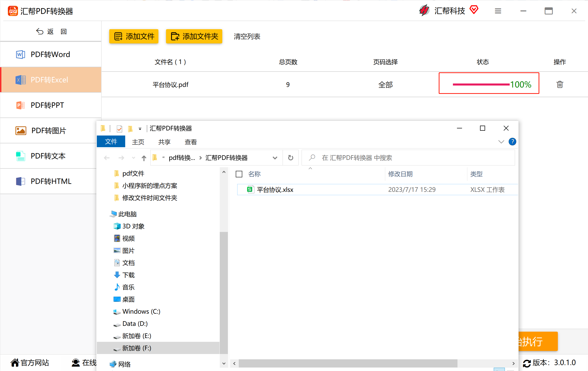Screen dimensions: 588x371
Task: Sort by 修改日期 column
Action: click(x=400, y=174)
